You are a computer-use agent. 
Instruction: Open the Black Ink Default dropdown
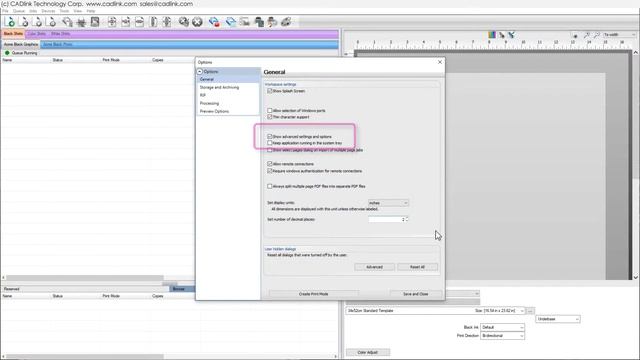502,327
